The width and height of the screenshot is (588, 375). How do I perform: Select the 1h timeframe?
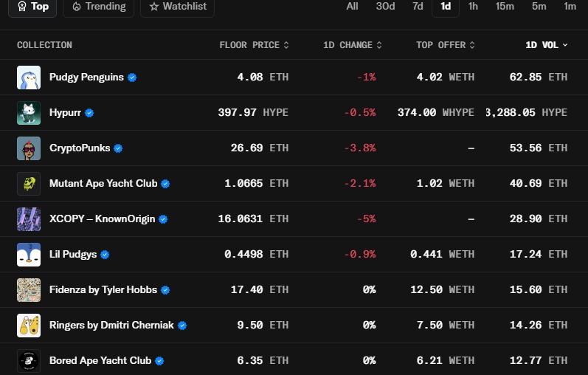click(473, 7)
